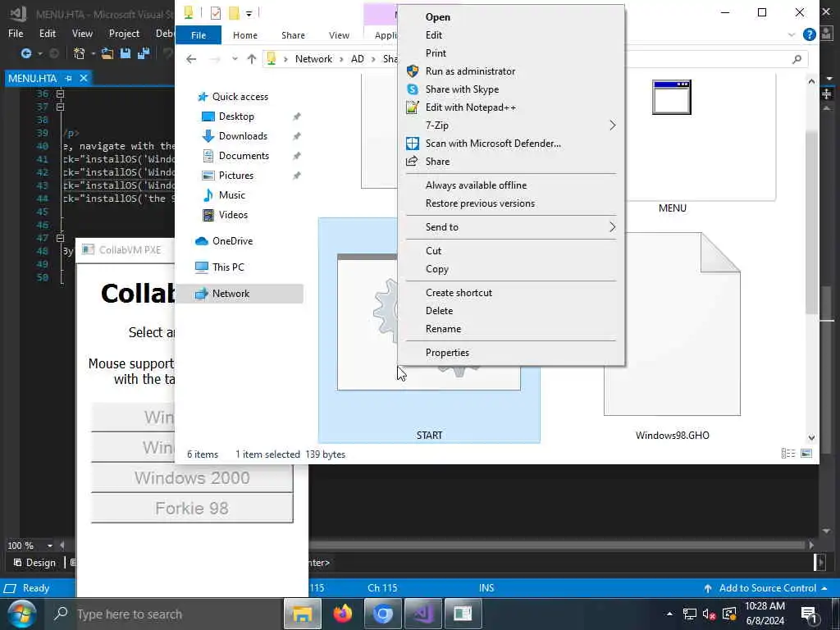Switch to the Home ribbon tab
Image resolution: width=840 pixels, height=630 pixels.
244,35
